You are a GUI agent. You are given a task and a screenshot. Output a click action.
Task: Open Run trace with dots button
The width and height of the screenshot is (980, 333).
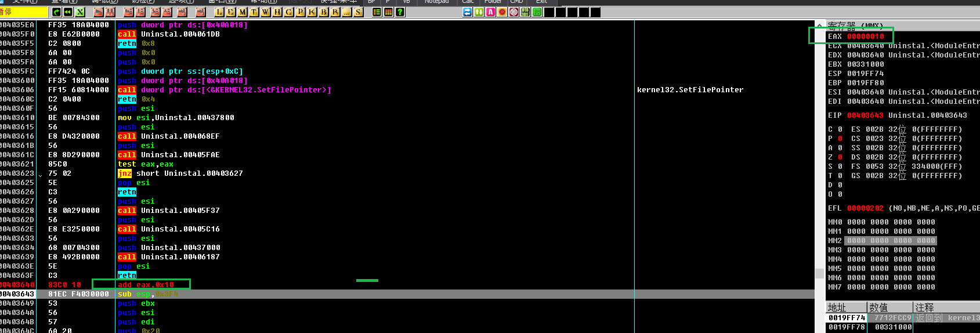tap(346, 12)
